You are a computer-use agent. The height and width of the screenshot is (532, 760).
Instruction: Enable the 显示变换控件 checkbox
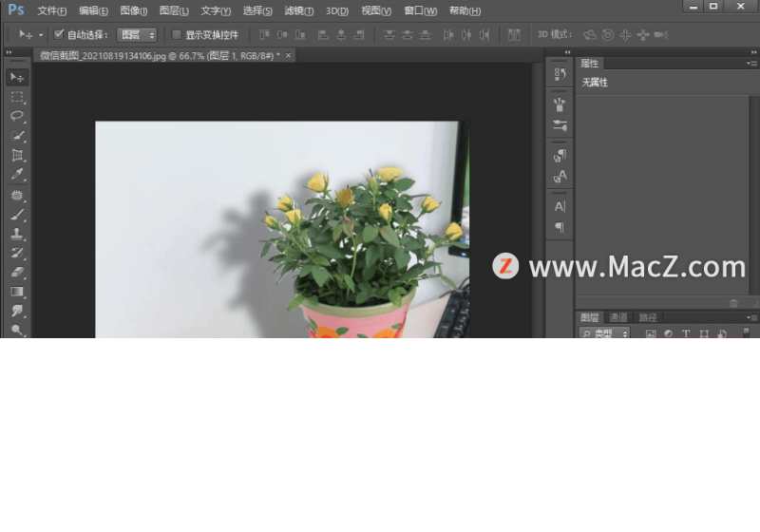177,34
